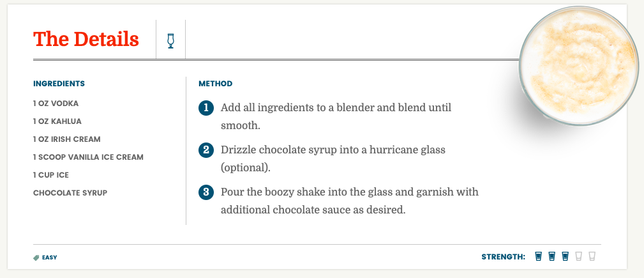Click the third filled strength shot glass
Viewport: 644px width, 278px height.
point(565,257)
